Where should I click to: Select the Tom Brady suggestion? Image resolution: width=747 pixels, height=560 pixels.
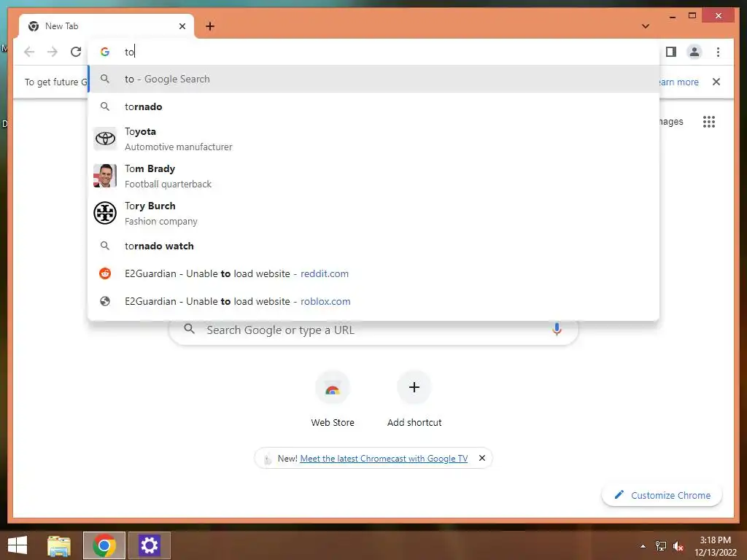point(373,176)
